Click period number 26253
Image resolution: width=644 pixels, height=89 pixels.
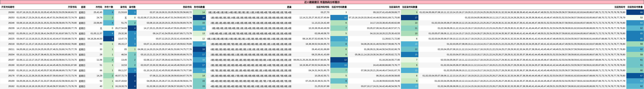[x=11, y=18]
